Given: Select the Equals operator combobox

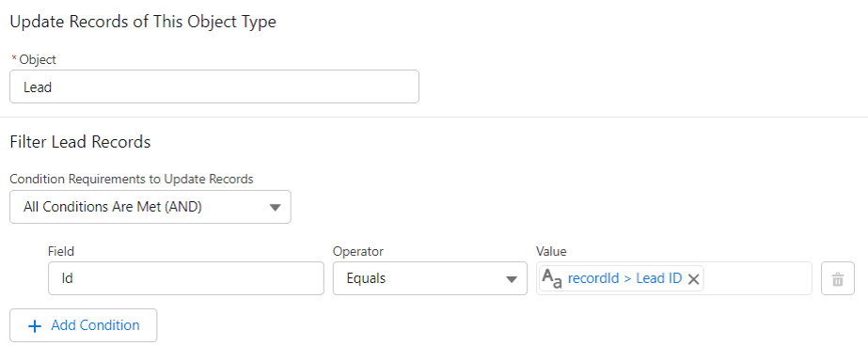Looking at the screenshot, I should (430, 278).
